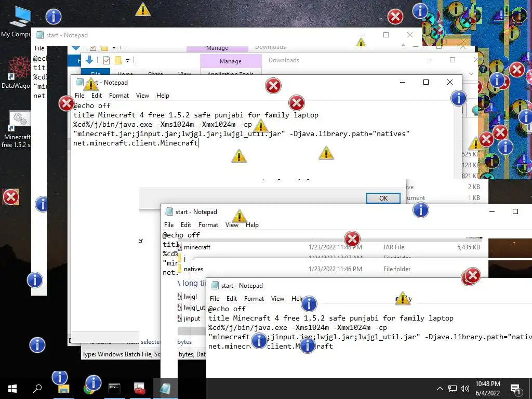Expand the Explorer ribbon chevron
The image size is (532, 399).
pyautogui.click(x=471, y=74)
